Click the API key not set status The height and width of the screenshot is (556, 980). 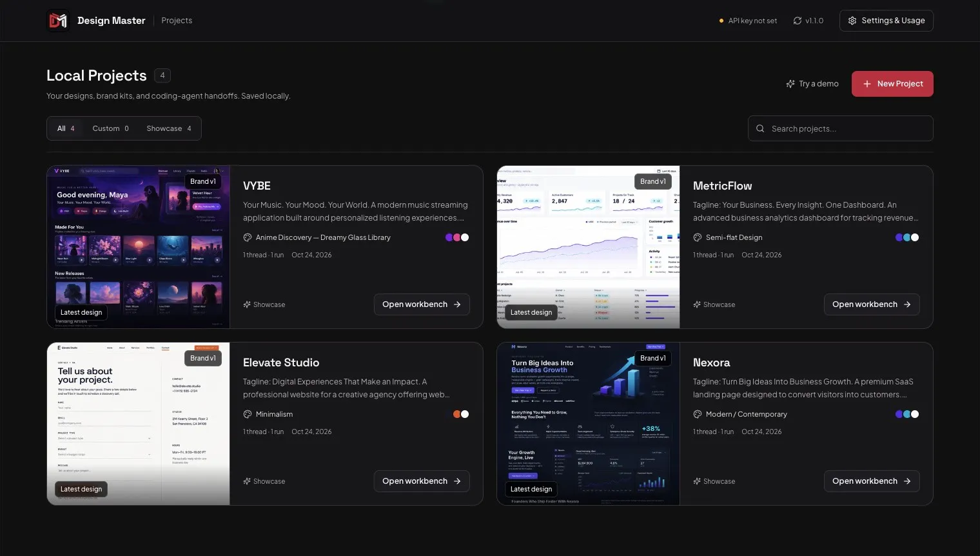(748, 21)
